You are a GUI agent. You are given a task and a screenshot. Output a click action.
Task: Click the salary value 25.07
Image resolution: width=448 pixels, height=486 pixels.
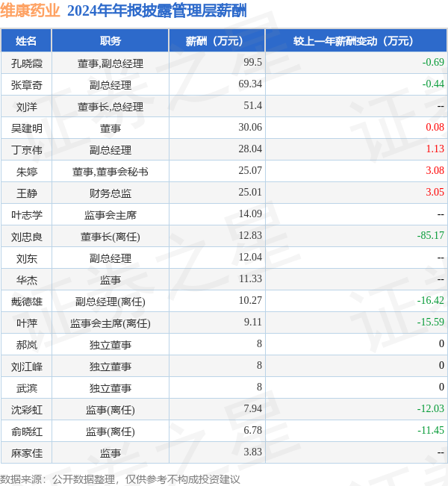coord(250,170)
